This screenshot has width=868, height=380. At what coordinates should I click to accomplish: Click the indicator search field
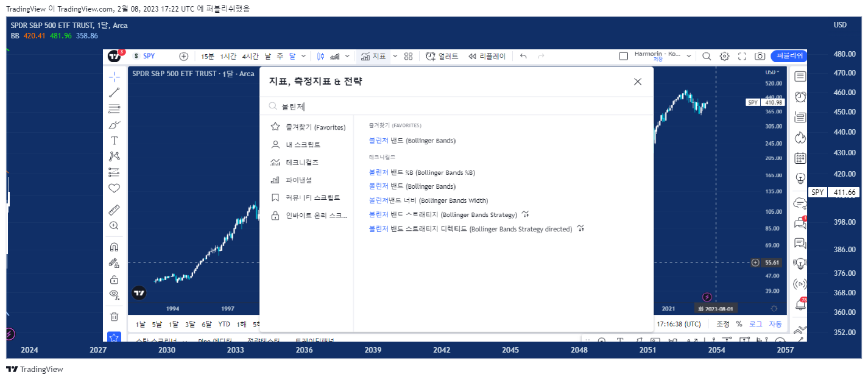pos(456,106)
